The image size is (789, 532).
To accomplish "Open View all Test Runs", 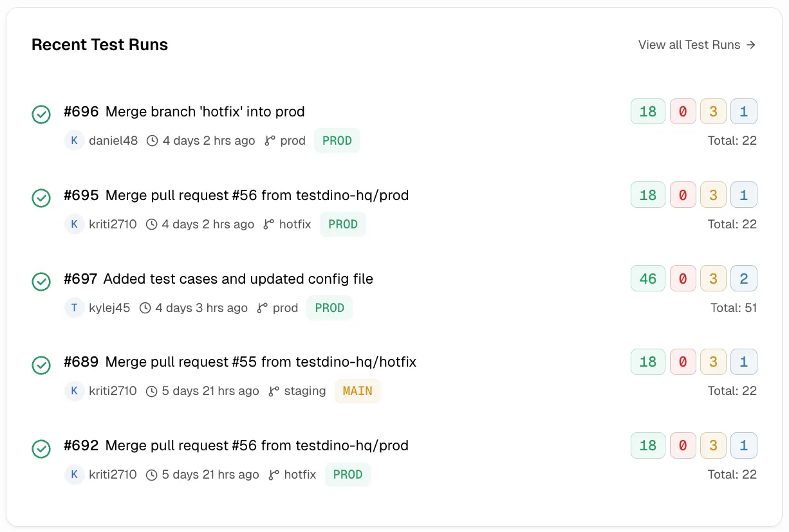I will pyautogui.click(x=688, y=44).
